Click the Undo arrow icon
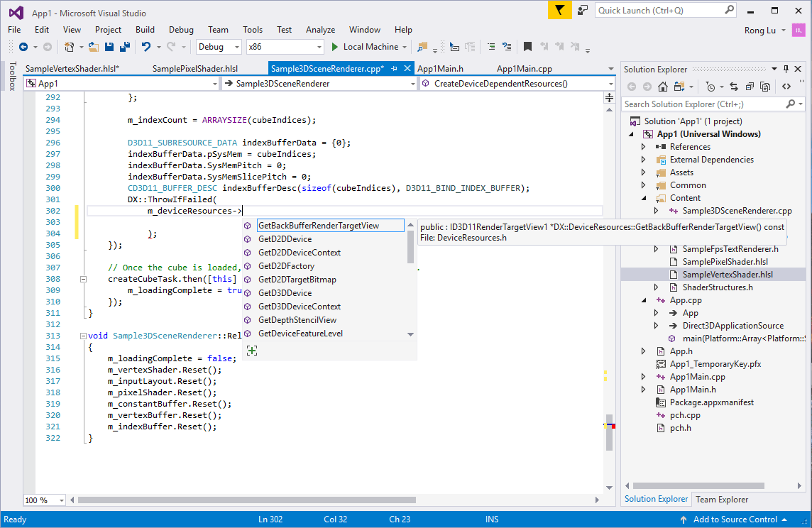 146,47
